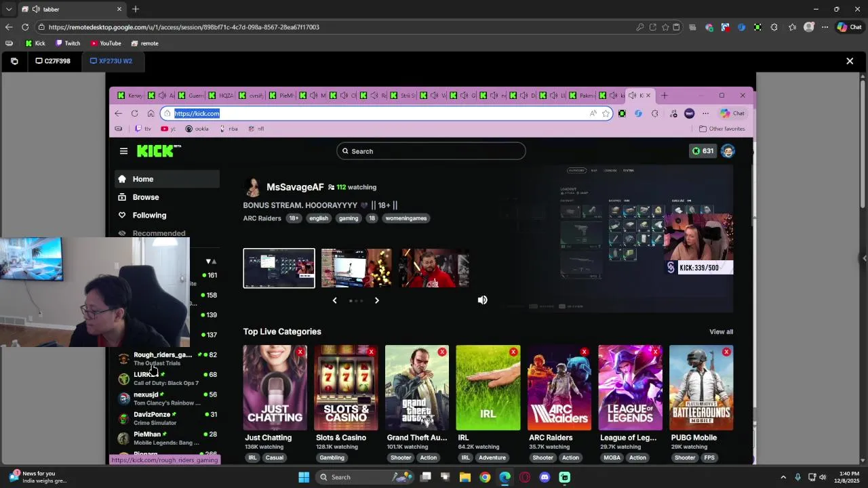Open nexusjd channel in sidebar
Viewport: 868px width, 488px height.
[167, 399]
